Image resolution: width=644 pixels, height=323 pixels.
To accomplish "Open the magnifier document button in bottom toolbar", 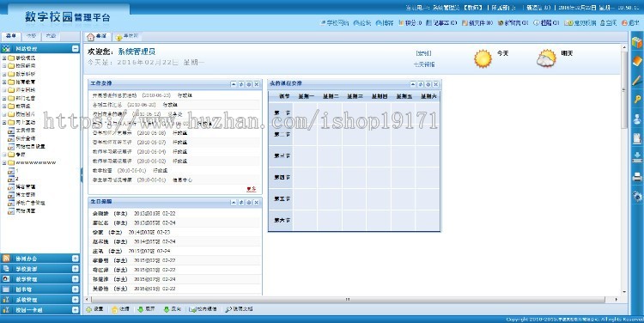I will [239, 309].
